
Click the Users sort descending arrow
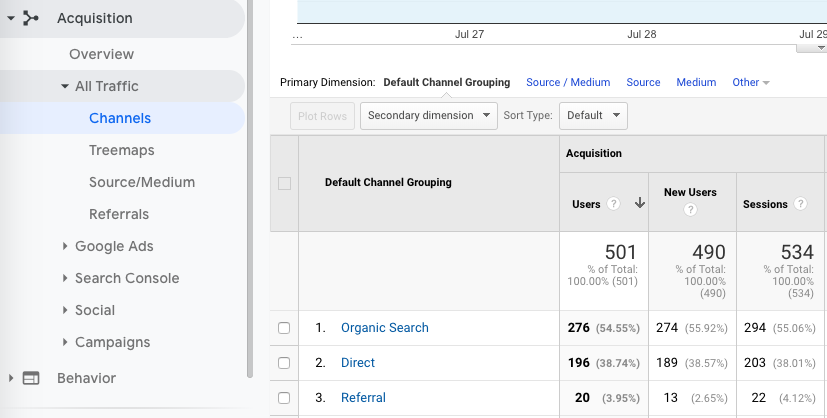[x=640, y=203]
